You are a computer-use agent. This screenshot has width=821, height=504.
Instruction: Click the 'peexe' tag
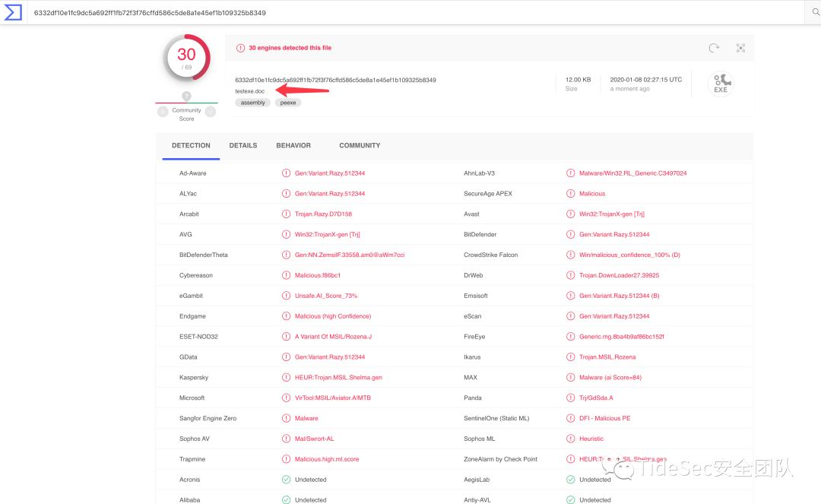point(288,103)
